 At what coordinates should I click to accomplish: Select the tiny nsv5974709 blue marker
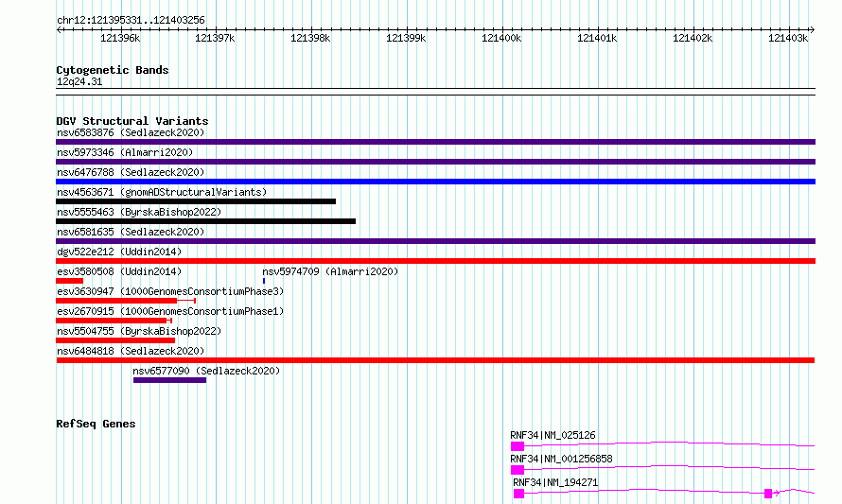coord(264,281)
